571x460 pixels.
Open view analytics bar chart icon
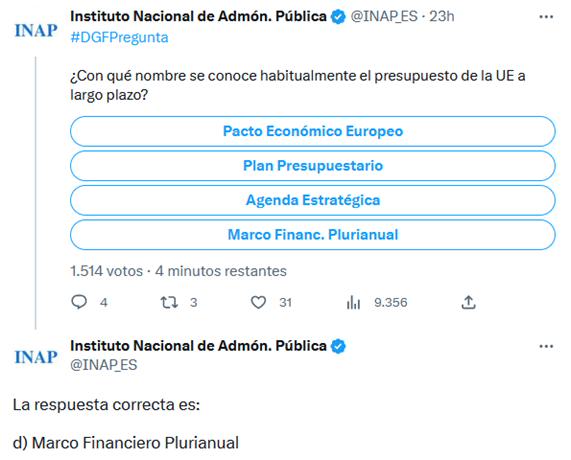(x=353, y=302)
